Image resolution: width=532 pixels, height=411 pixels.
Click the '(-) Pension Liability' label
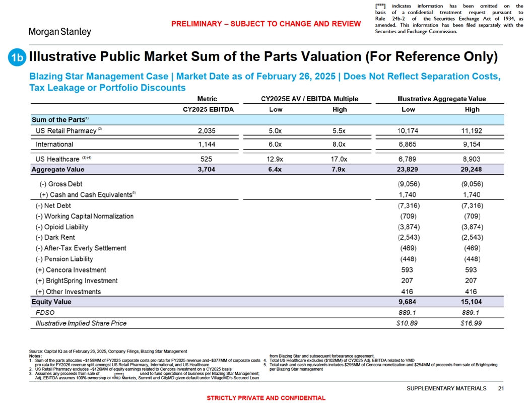[x=64, y=259]
